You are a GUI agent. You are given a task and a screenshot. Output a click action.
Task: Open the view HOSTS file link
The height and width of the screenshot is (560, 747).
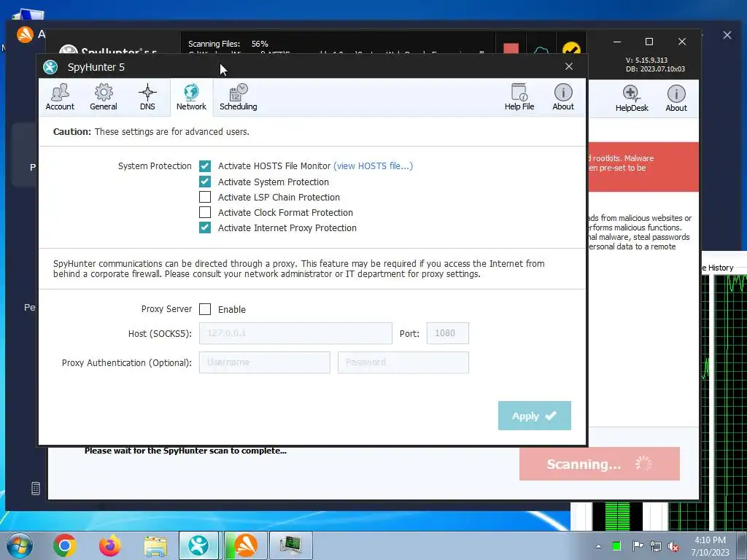coord(373,166)
